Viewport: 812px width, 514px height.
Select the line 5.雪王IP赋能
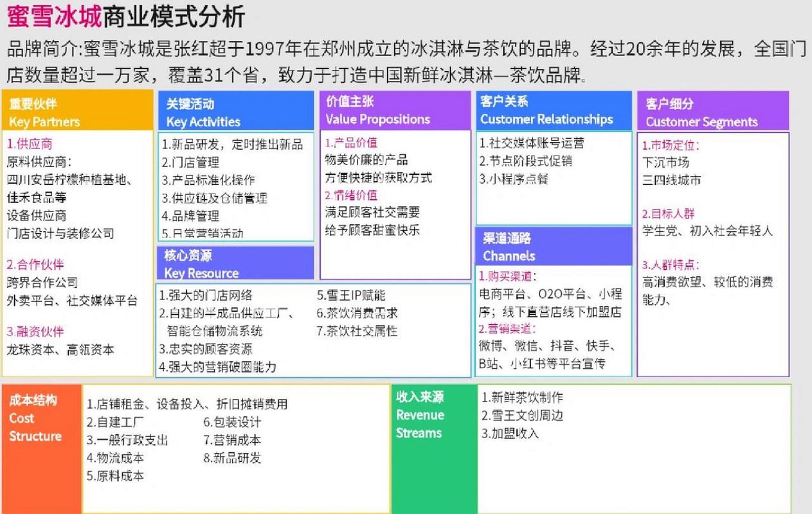[x=351, y=296]
